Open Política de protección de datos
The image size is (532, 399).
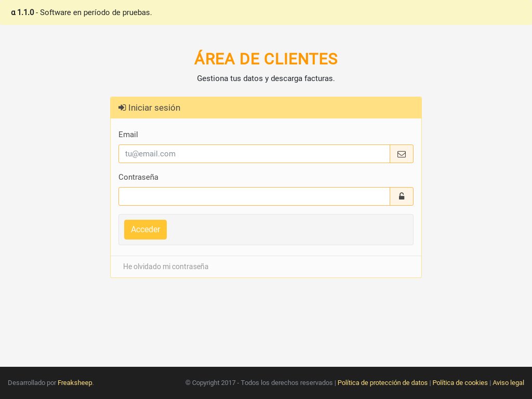coord(382,383)
